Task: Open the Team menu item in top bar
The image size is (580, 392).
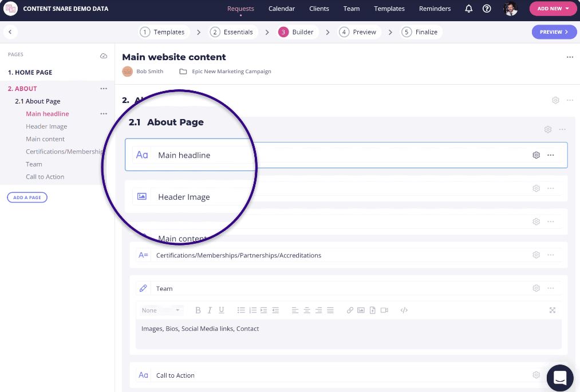Action: pyautogui.click(x=351, y=9)
